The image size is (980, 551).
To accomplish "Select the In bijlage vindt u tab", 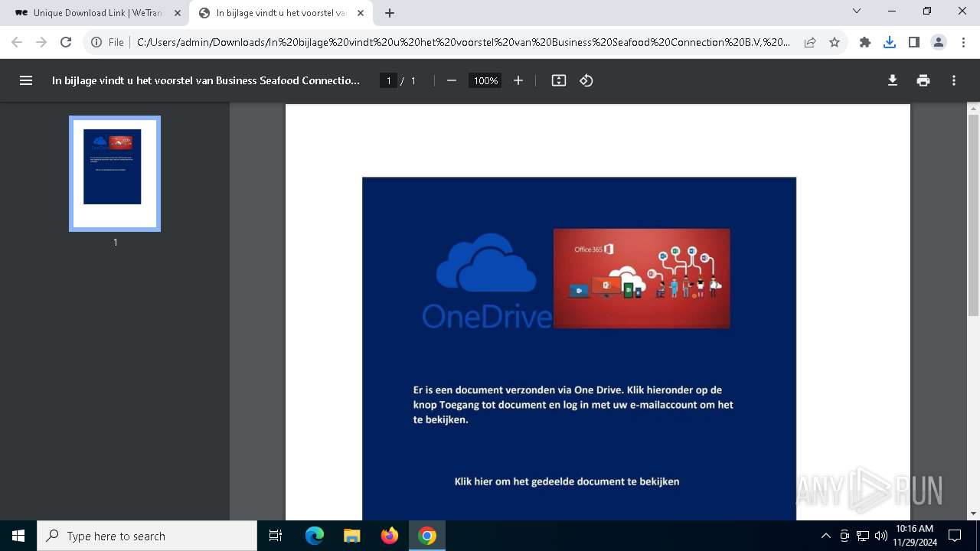I will [x=279, y=13].
